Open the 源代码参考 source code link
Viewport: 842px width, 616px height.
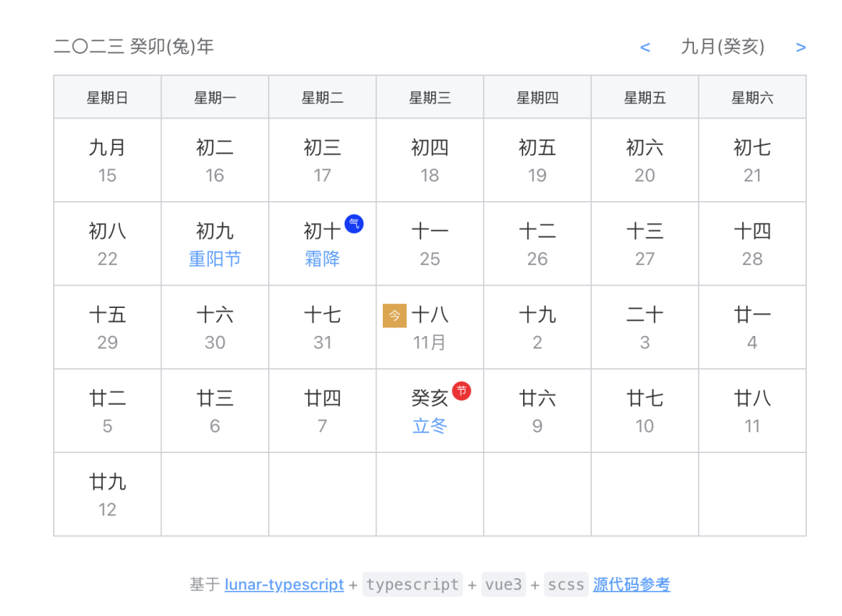click(631, 584)
